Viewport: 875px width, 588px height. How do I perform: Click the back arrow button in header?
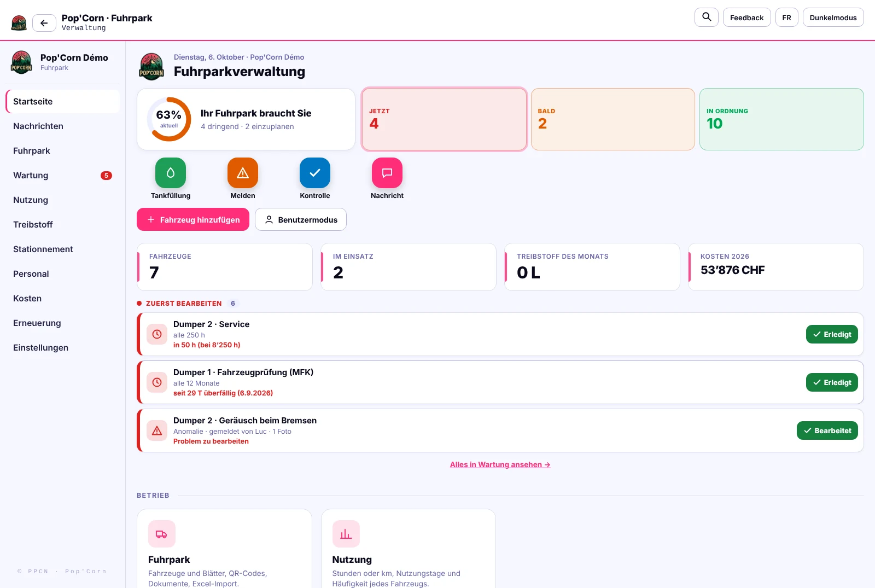point(44,23)
